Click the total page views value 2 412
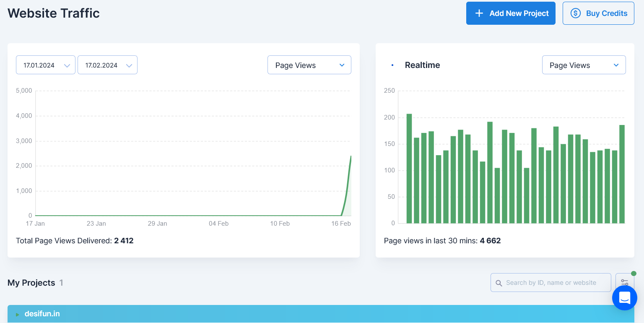Screen dimensions: 644x323 pos(124,241)
